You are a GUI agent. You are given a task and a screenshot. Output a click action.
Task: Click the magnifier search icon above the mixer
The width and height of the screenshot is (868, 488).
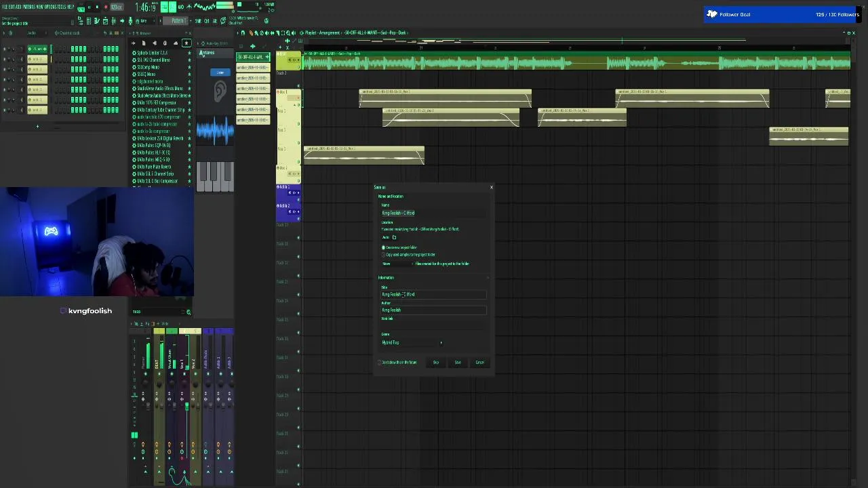tap(189, 312)
